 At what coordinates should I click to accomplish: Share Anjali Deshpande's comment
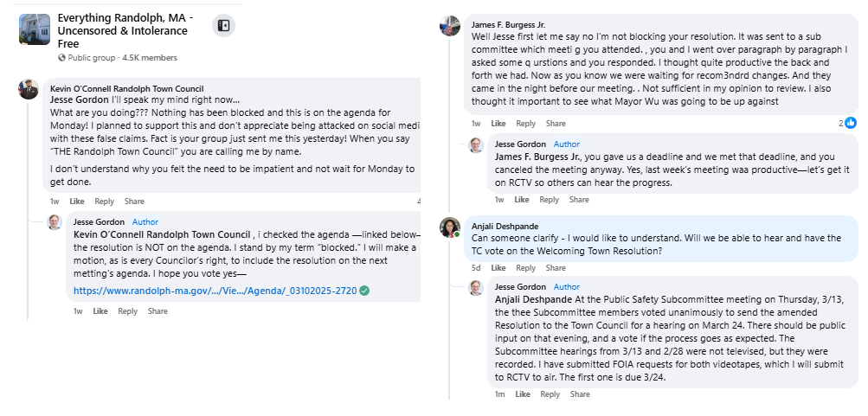click(x=556, y=267)
